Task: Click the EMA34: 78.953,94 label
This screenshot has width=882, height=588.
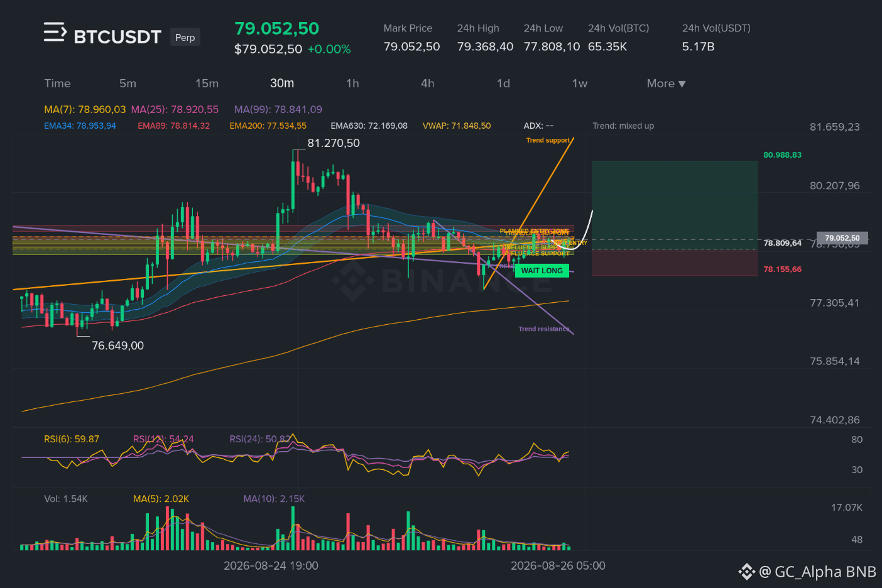Action: coord(80,126)
